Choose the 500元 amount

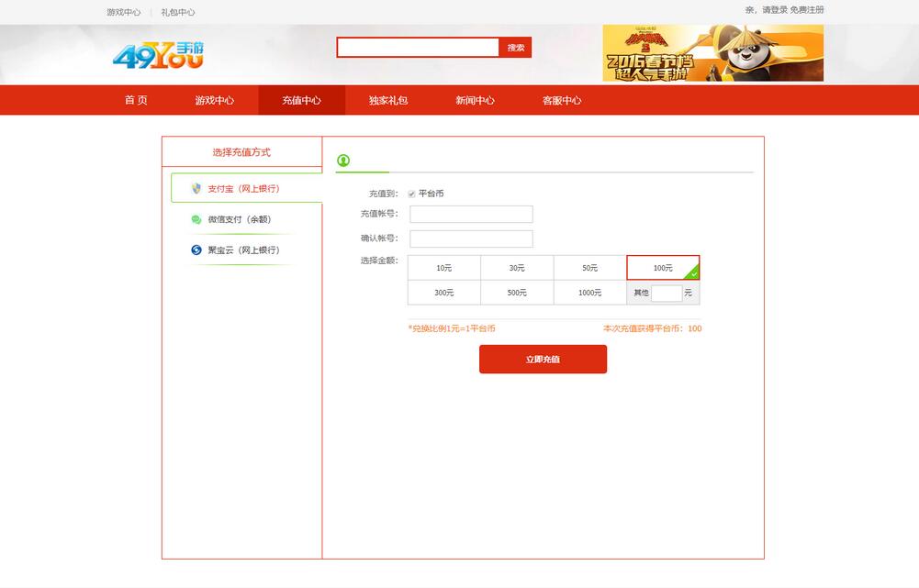pos(517,293)
